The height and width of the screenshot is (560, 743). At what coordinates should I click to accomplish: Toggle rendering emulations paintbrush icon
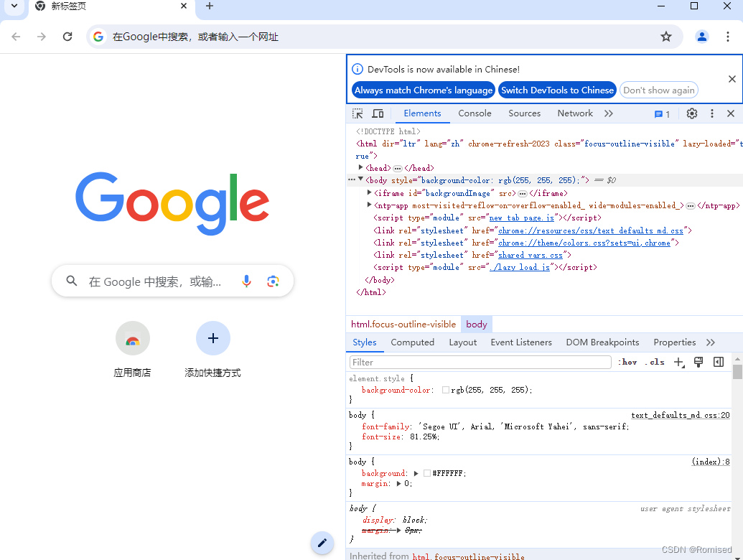[x=698, y=362]
